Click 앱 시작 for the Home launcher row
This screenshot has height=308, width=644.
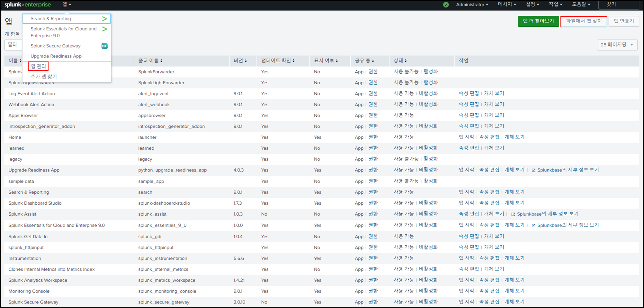(x=467, y=137)
